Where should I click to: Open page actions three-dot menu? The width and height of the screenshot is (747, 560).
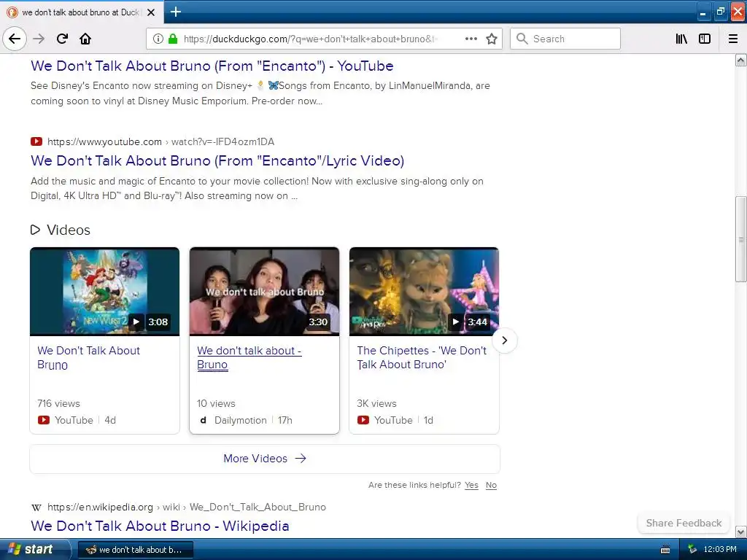tap(471, 39)
